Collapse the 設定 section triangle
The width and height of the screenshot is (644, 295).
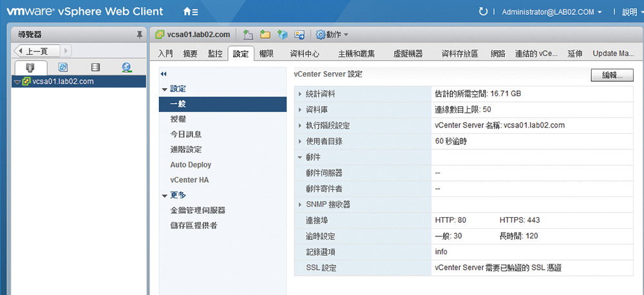pyautogui.click(x=165, y=89)
